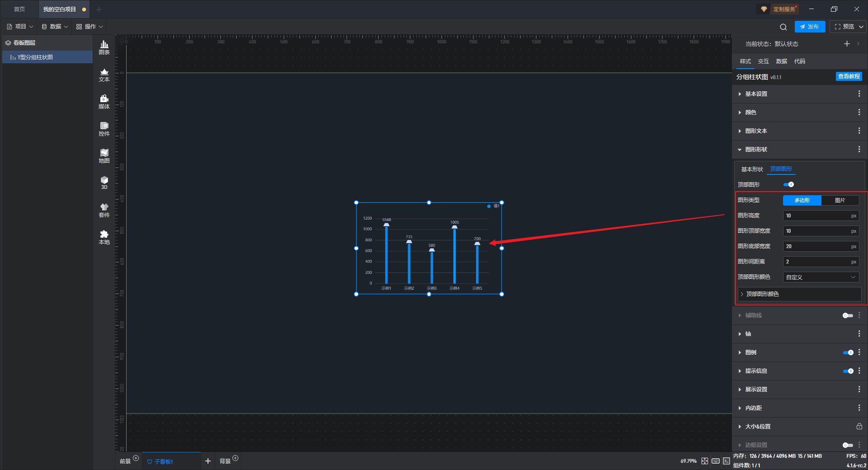Edit the 图形高度 input field

[821, 216]
